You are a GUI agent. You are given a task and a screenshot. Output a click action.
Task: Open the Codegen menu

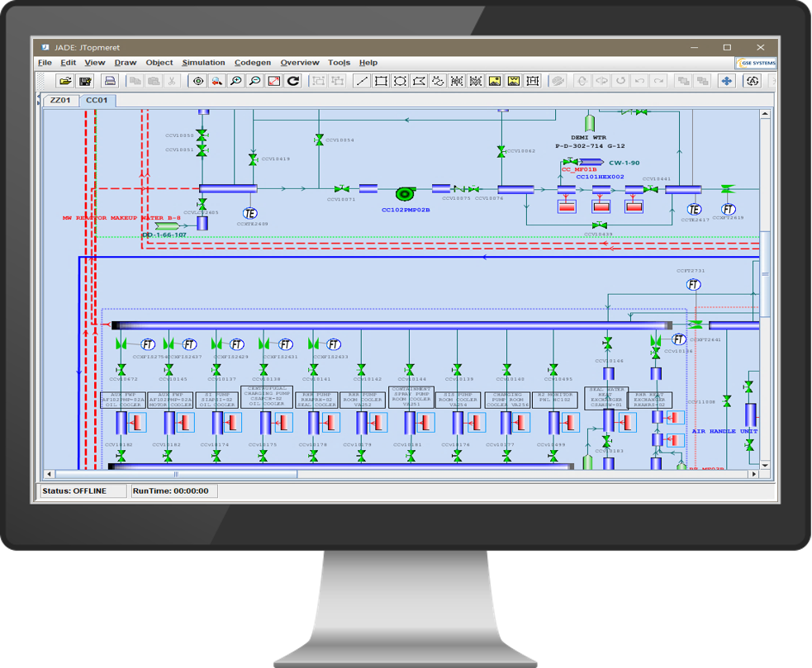tap(252, 63)
